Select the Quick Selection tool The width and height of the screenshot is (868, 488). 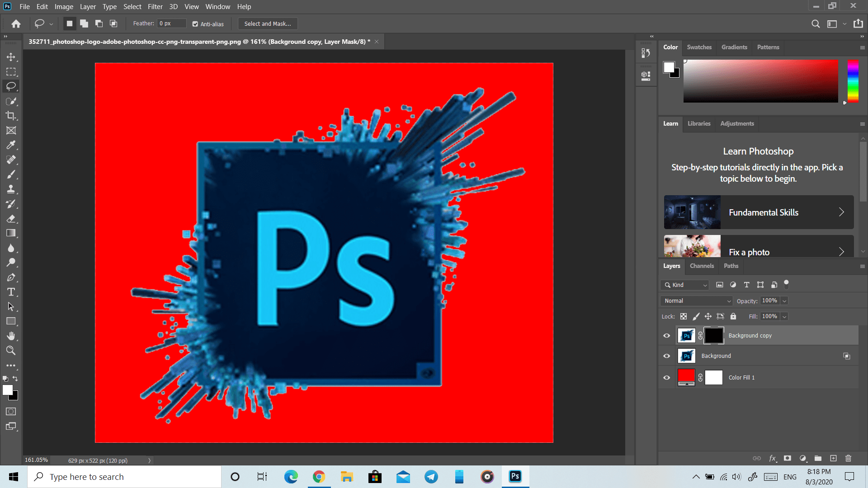11,101
